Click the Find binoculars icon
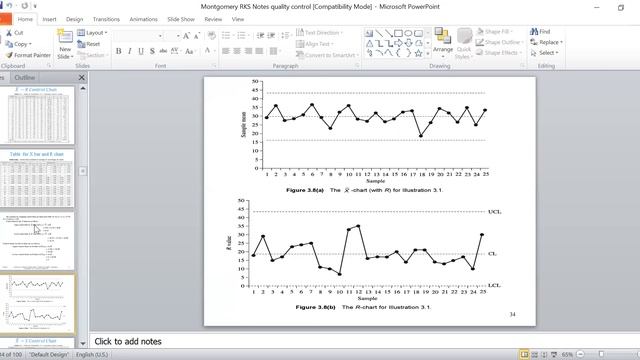 (534, 31)
